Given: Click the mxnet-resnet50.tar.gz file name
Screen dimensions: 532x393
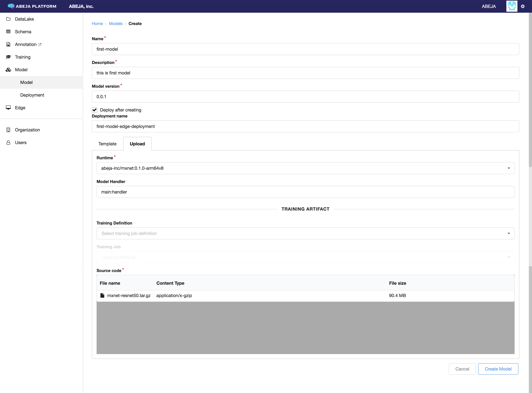Looking at the screenshot, I should pos(129,295).
